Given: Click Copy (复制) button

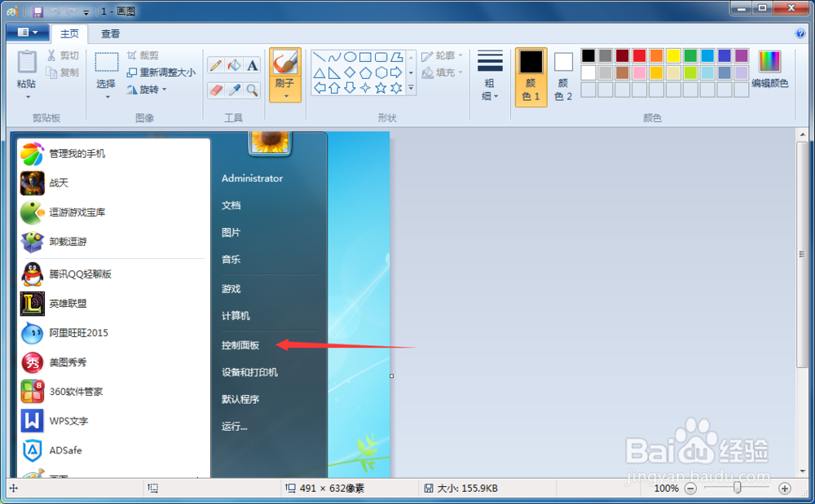Looking at the screenshot, I should click(x=63, y=72).
